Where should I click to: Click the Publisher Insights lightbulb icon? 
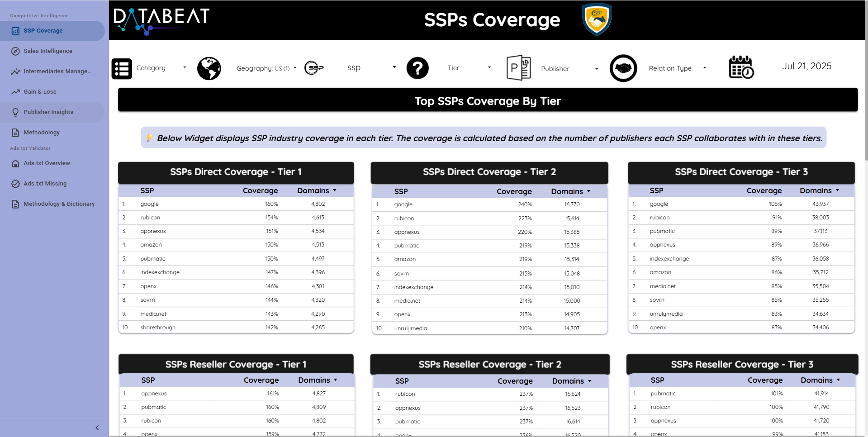point(15,112)
